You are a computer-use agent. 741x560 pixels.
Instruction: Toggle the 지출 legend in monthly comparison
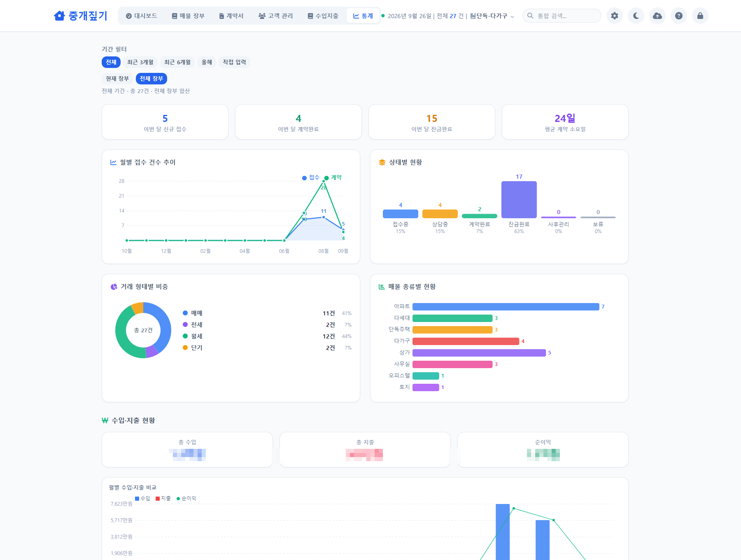(x=163, y=498)
